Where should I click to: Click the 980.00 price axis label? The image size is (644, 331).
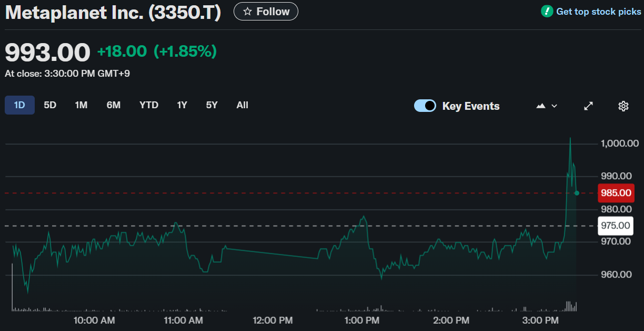pos(616,209)
